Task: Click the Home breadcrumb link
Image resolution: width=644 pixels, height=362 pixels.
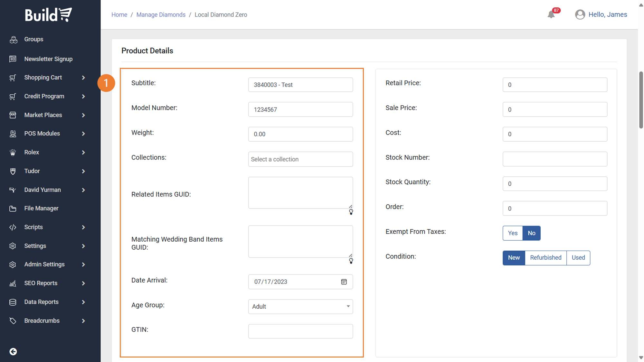Action: pyautogui.click(x=119, y=15)
